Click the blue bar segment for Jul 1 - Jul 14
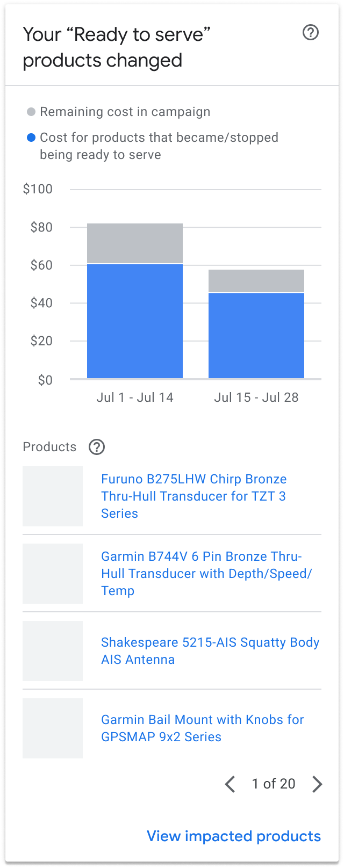The width and height of the screenshot is (344, 868). [135, 321]
